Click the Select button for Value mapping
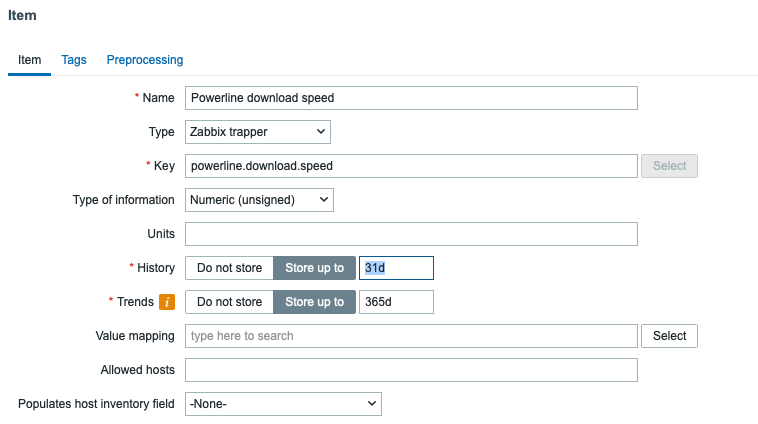 point(670,336)
